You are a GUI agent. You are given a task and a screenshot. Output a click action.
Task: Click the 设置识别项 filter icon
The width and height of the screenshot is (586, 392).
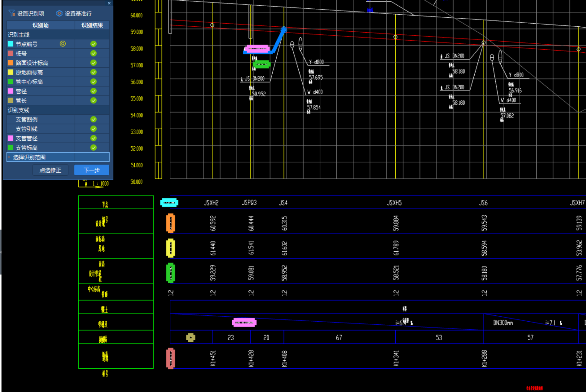tap(12, 13)
